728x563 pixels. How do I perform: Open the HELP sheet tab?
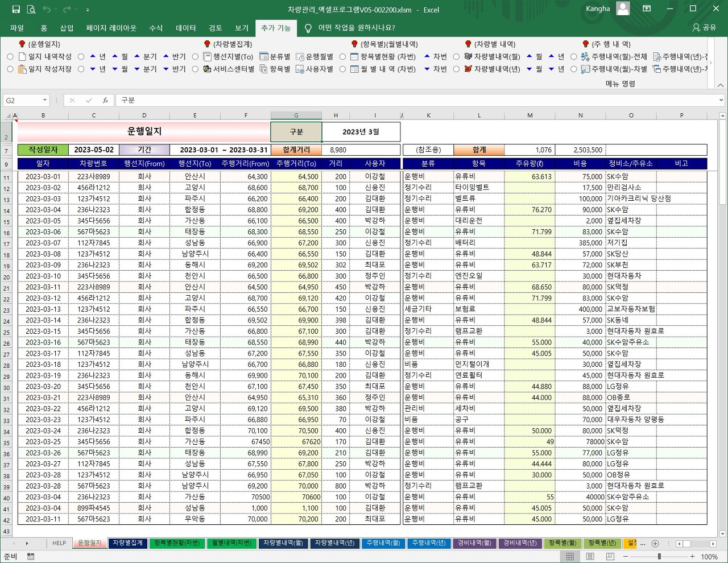coord(59,543)
